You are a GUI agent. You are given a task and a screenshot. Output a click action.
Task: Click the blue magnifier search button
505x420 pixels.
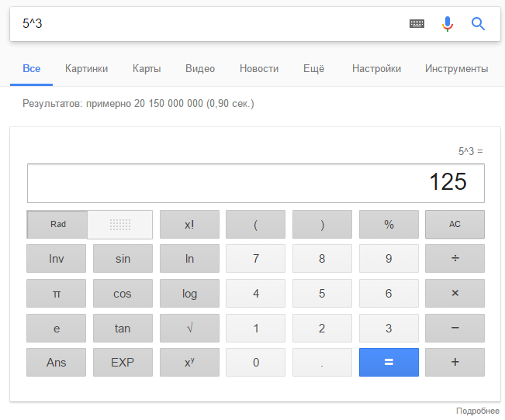[478, 24]
